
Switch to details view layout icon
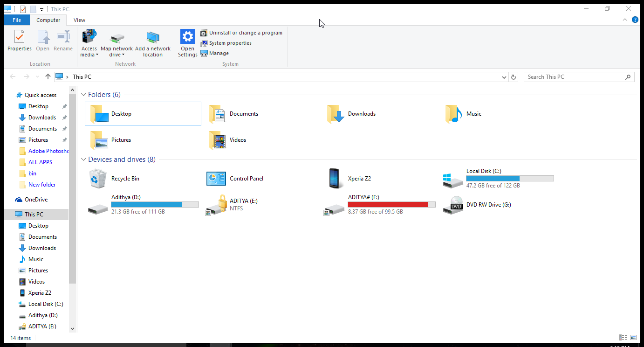(623, 338)
